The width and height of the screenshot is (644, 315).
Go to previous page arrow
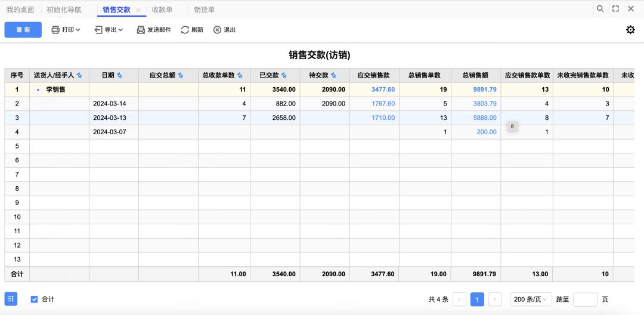pyautogui.click(x=459, y=299)
